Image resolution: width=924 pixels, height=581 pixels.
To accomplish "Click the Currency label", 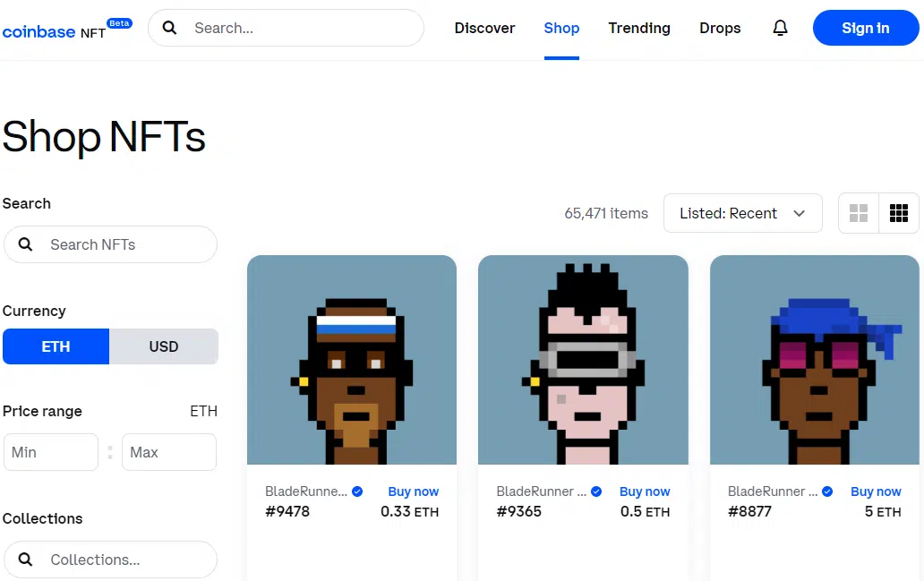I will pos(34,312).
